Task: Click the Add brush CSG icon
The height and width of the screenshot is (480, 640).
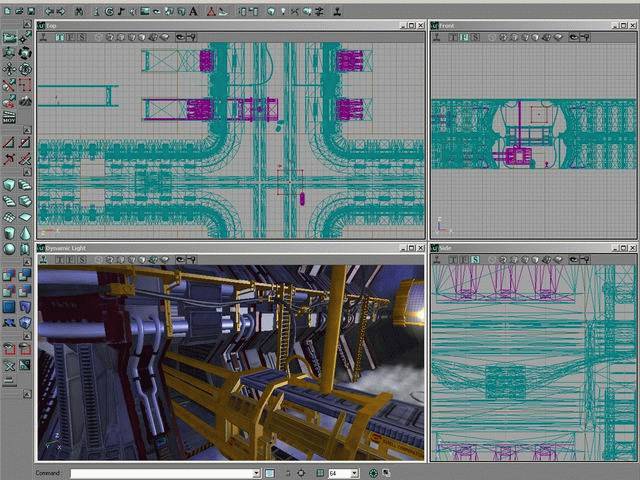Action: click(x=9, y=275)
